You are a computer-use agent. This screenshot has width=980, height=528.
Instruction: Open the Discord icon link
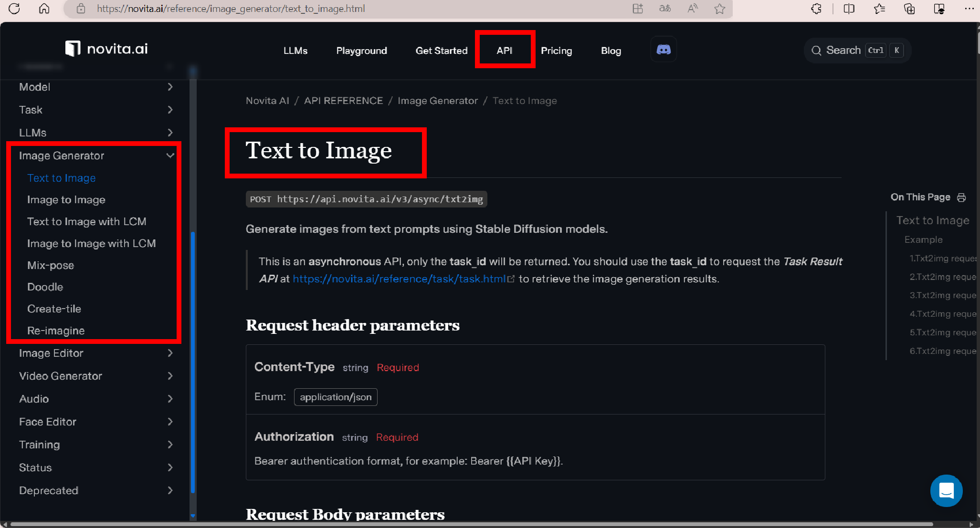(x=664, y=50)
